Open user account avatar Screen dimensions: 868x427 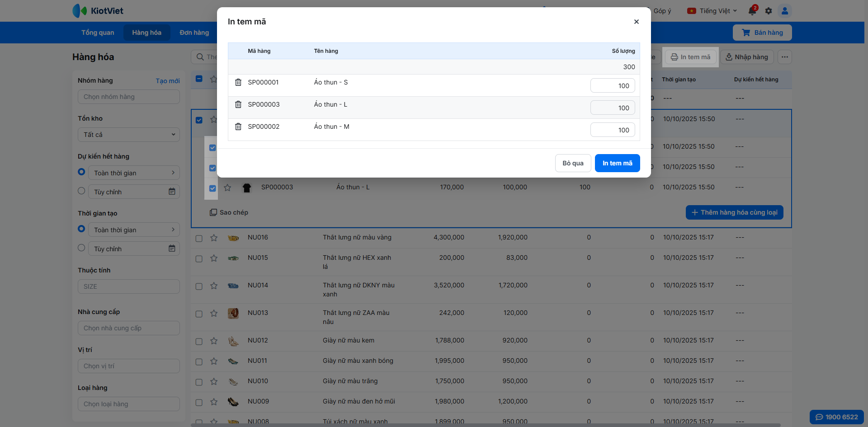[x=785, y=11]
